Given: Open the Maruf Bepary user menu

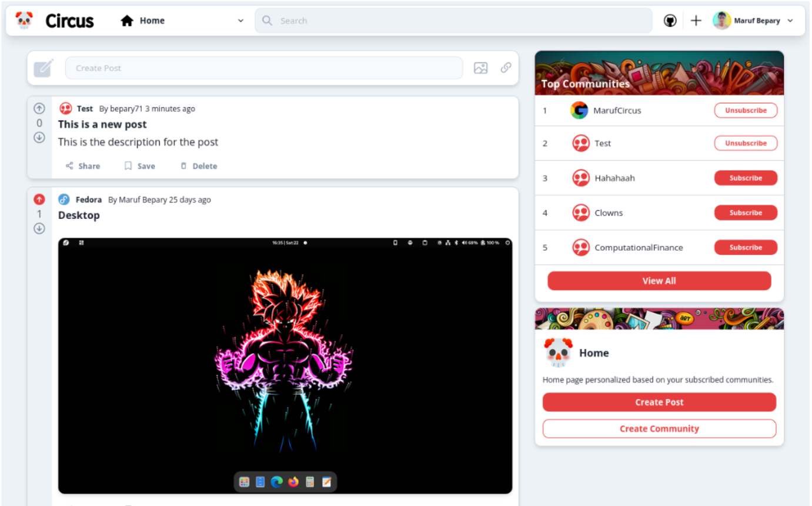Looking at the screenshot, I should (753, 21).
